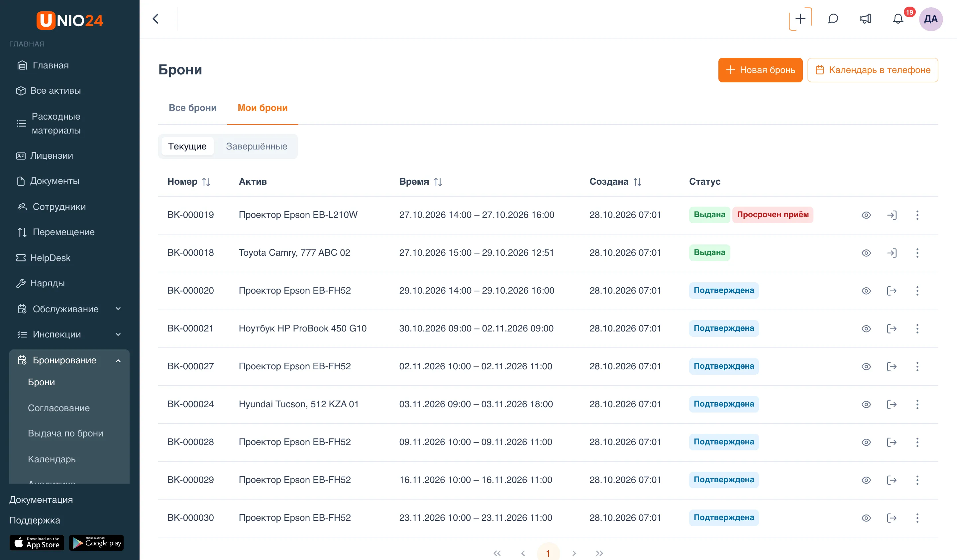The width and height of the screenshot is (957, 560).
Task: Sort table by Создана column
Action: coord(637,182)
